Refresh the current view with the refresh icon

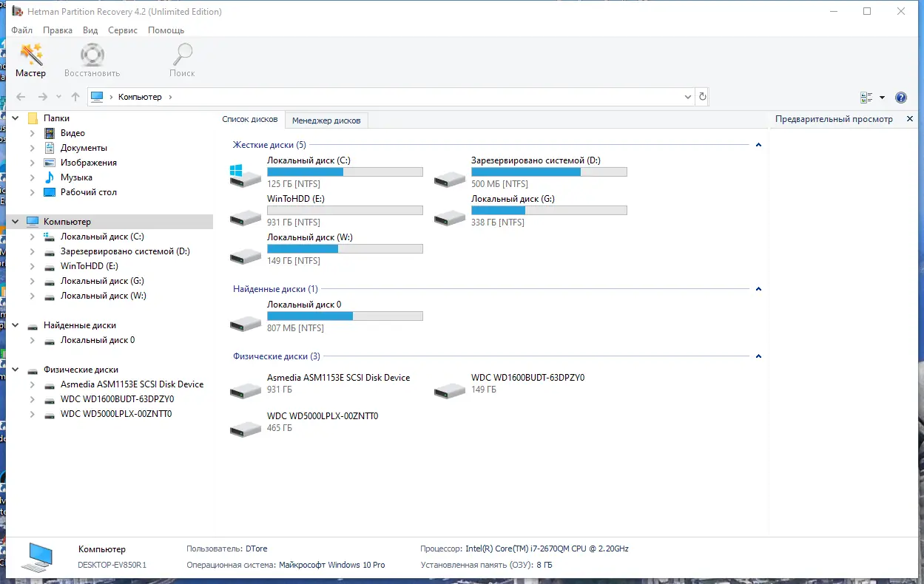[702, 97]
